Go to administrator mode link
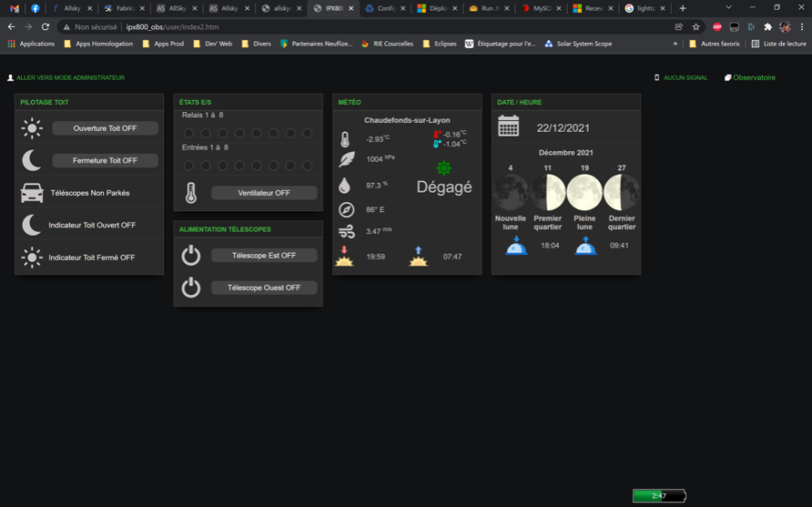Image resolution: width=812 pixels, height=507 pixels. click(70, 78)
